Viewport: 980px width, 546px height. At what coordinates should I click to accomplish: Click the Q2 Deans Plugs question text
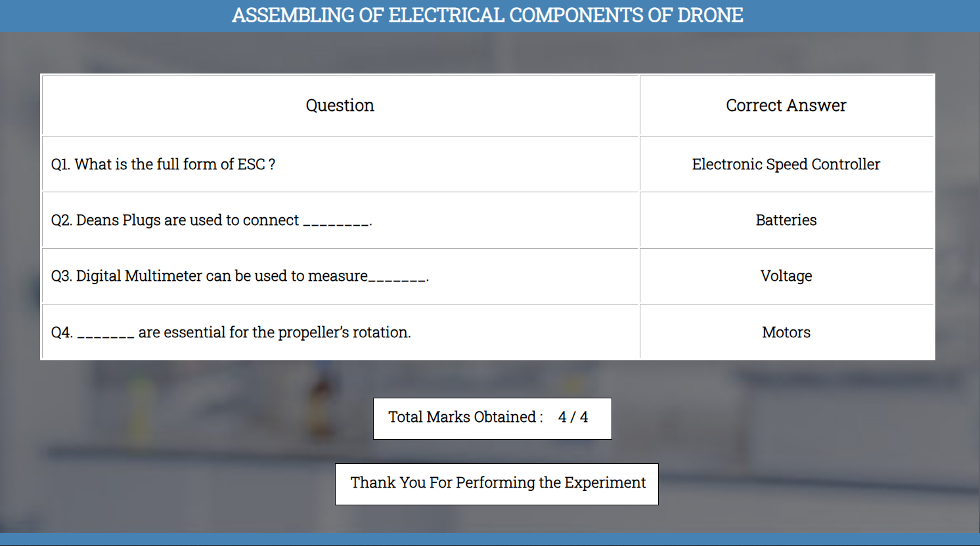[x=175, y=220]
